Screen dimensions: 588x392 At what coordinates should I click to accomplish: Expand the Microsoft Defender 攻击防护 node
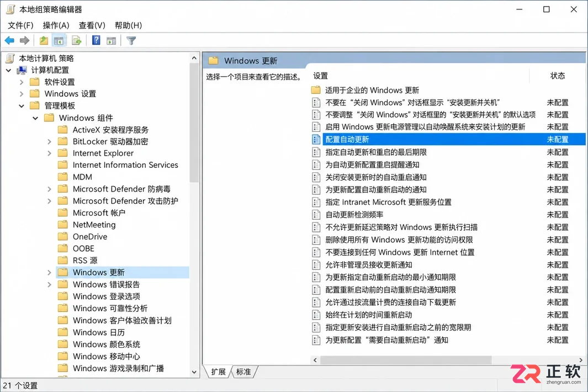pyautogui.click(x=49, y=201)
